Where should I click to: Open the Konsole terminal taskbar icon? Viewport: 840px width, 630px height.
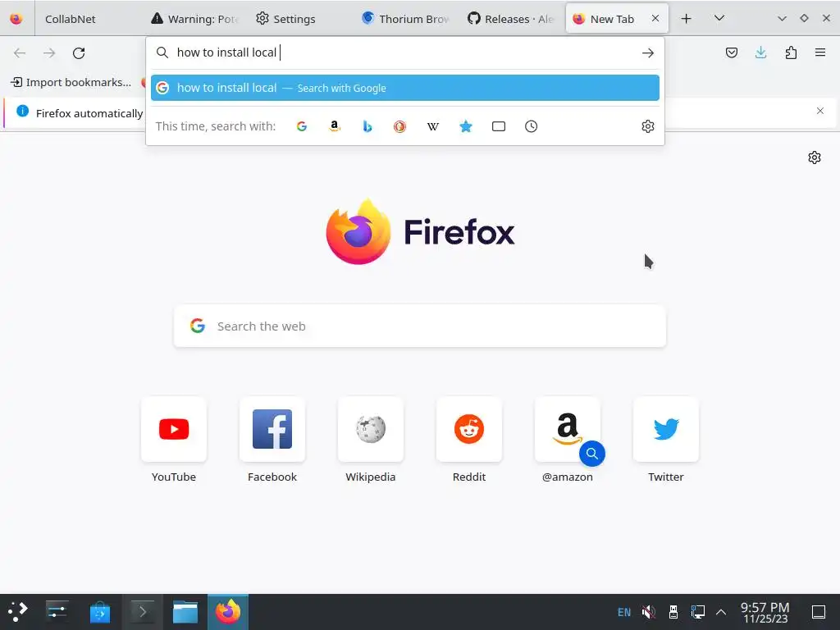pyautogui.click(x=143, y=612)
